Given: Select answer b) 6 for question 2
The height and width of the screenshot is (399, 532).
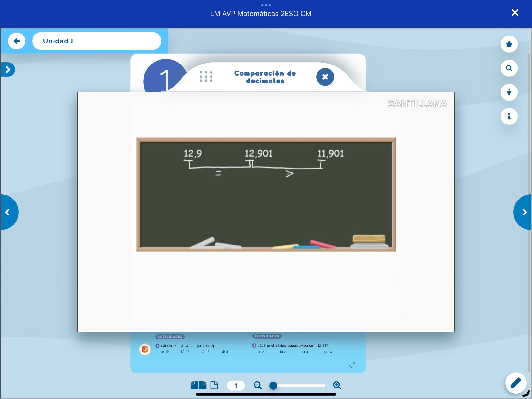Looking at the screenshot, I should [x=283, y=352].
